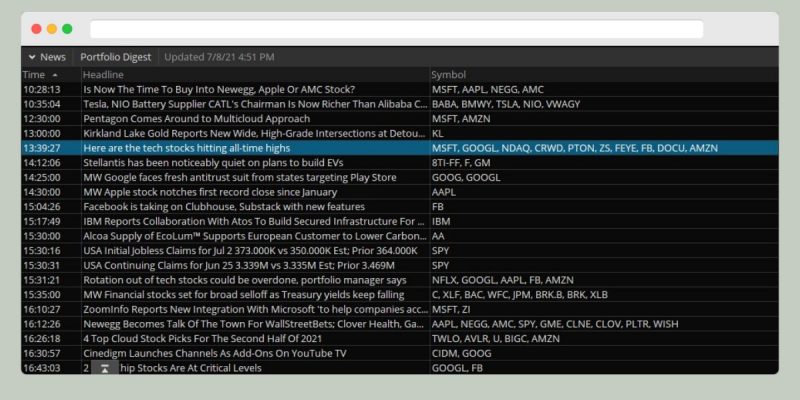Click the Symbol column header

(x=448, y=74)
